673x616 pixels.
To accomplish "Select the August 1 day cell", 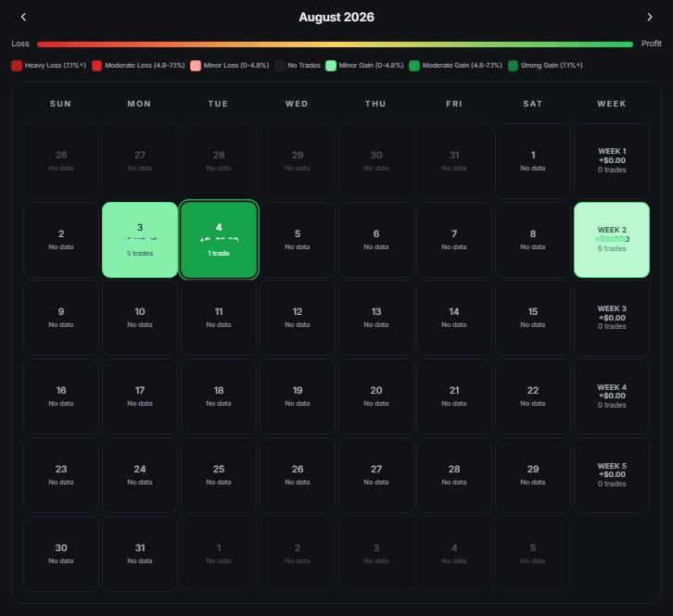I will click(x=533, y=161).
